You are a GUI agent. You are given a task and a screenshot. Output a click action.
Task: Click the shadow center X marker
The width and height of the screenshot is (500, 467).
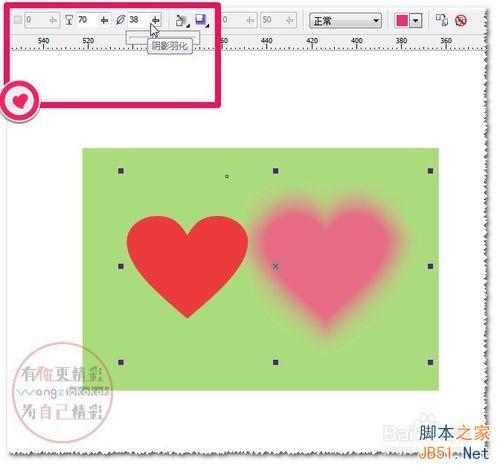click(x=275, y=266)
